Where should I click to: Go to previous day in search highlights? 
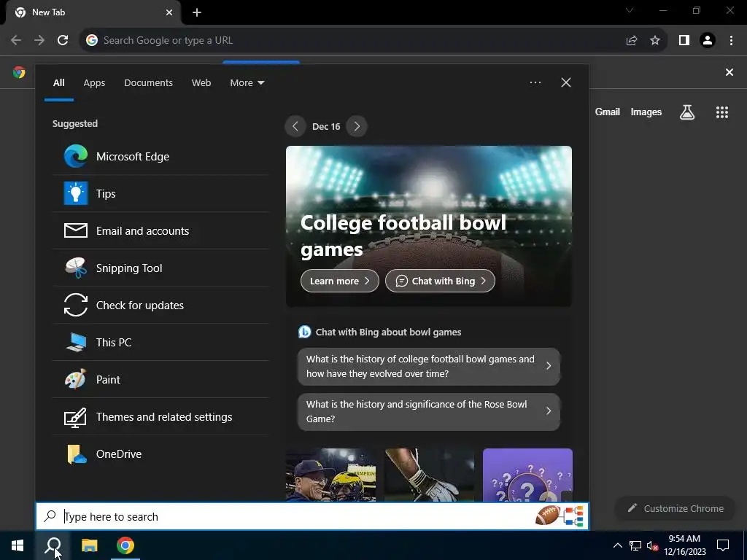[x=295, y=127]
